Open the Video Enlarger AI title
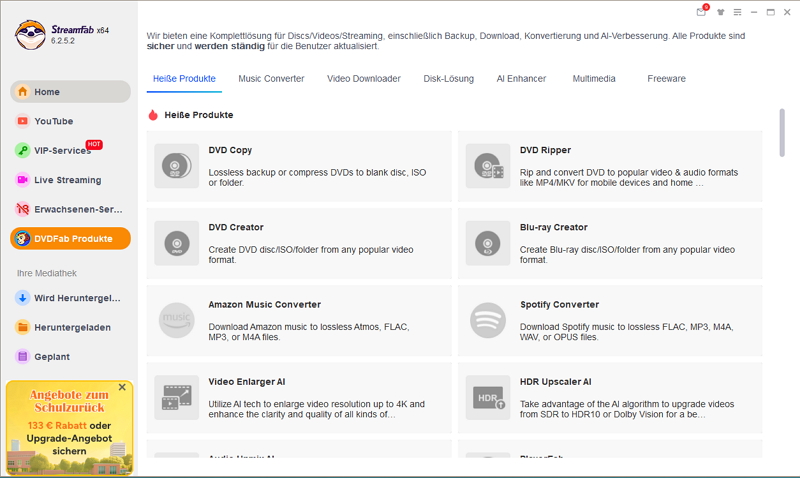 pos(246,382)
